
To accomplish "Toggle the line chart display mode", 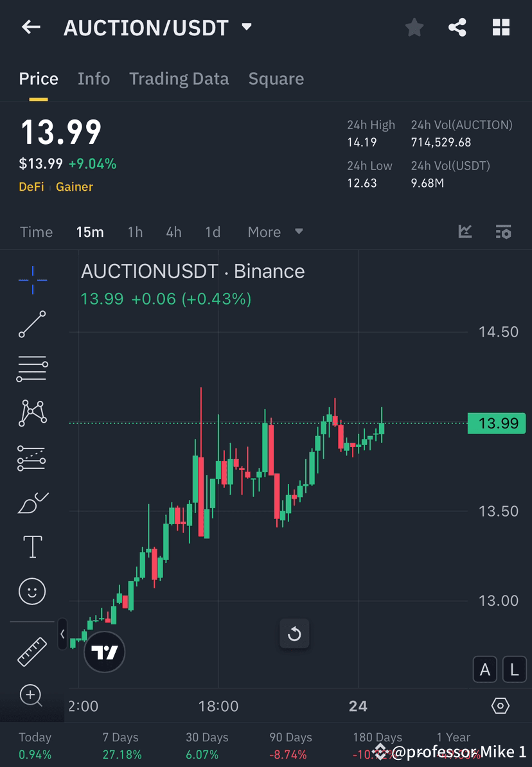I will (465, 232).
